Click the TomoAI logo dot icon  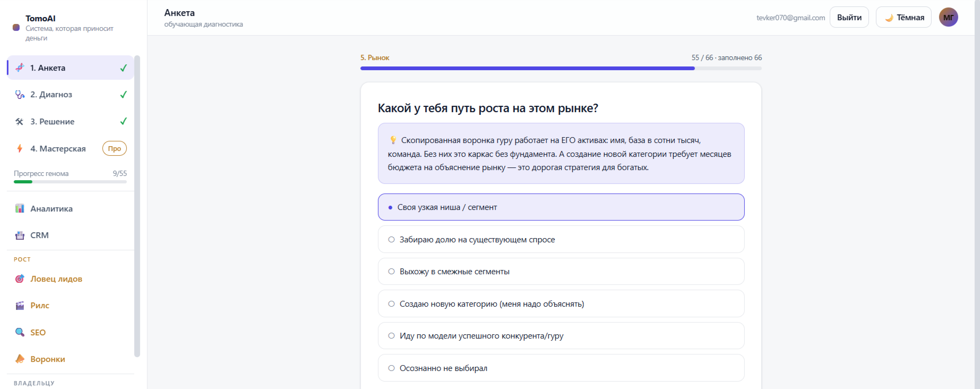tap(16, 28)
